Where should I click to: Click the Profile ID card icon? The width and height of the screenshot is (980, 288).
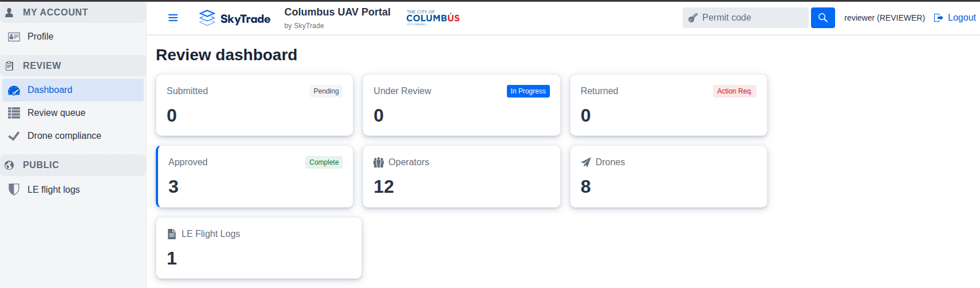(x=14, y=37)
